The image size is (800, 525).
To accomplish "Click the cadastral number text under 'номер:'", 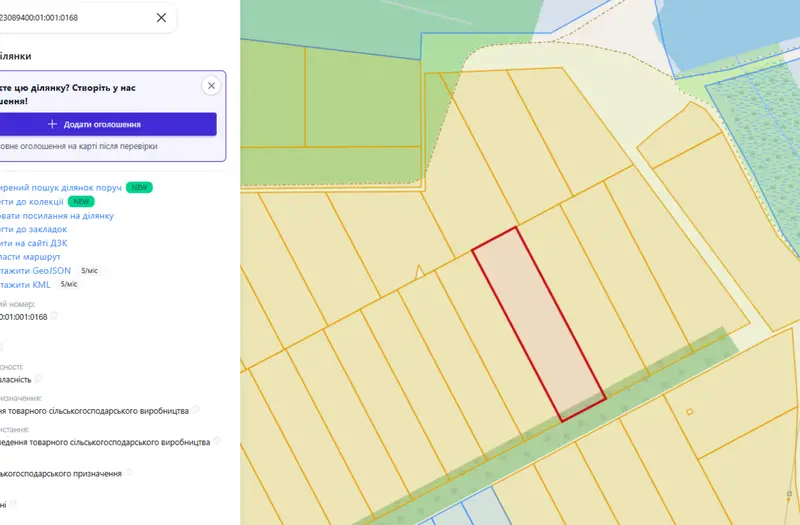I will click(23, 317).
